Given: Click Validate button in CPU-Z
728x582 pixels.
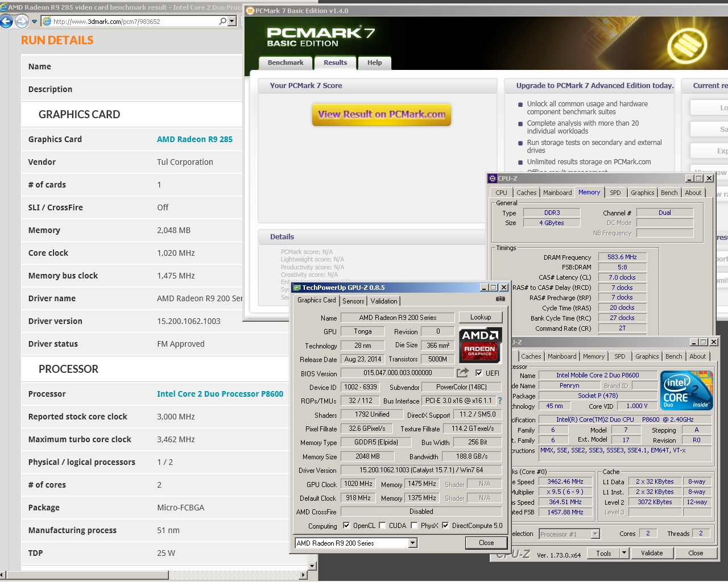Looking at the screenshot, I should pos(652,553).
